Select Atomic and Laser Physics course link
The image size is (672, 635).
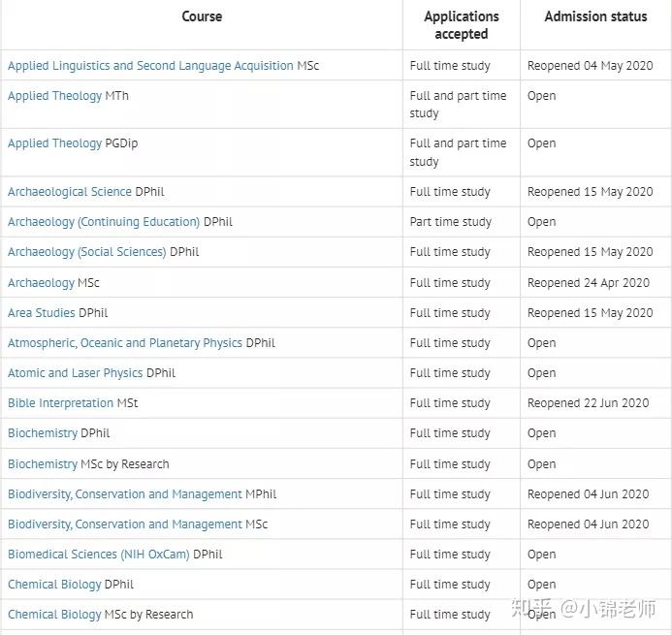tap(76, 373)
